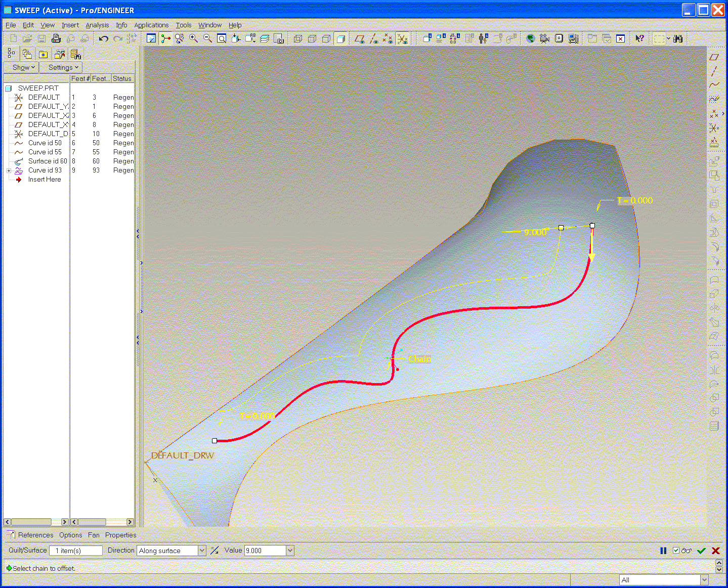Click the Quilt/Surface collector field
Image resolution: width=728 pixels, height=588 pixels.
(76, 551)
